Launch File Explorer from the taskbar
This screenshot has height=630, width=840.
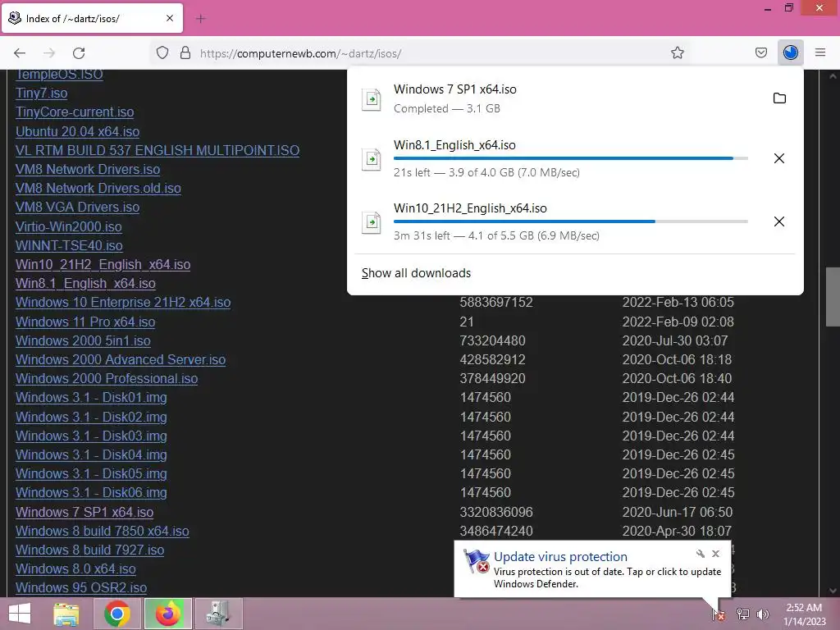[66, 614]
